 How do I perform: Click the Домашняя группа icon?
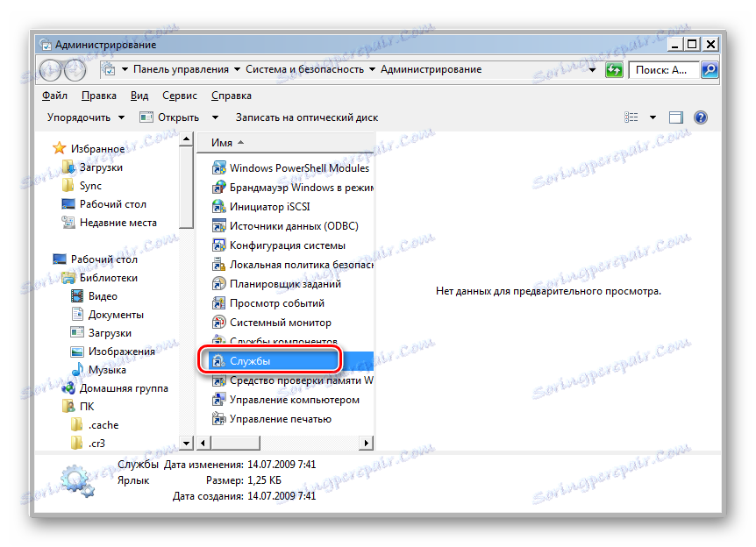click(x=68, y=388)
